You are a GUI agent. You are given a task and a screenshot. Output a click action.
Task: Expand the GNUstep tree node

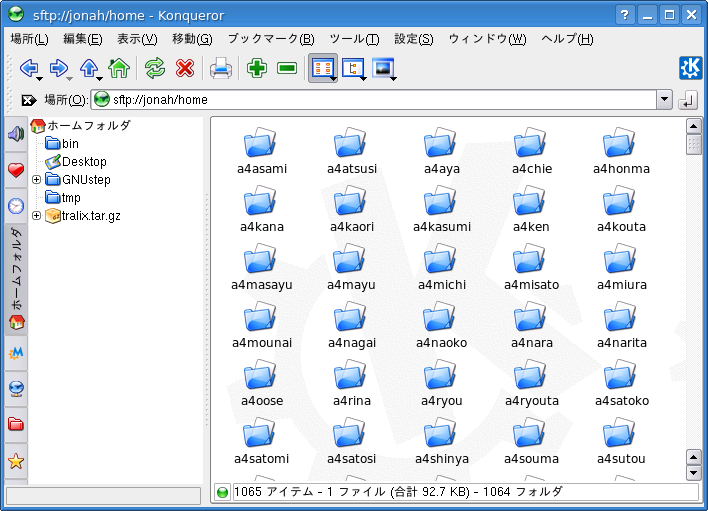click(x=37, y=180)
